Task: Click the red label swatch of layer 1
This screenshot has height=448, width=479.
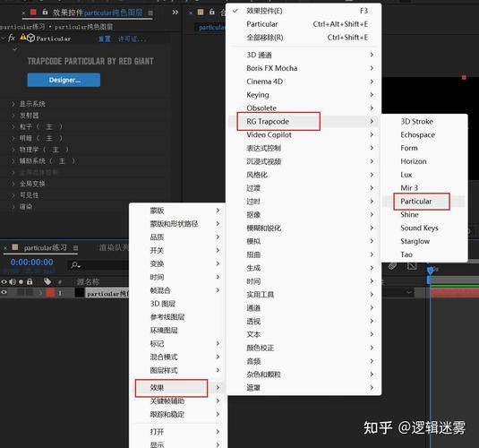Action: click(x=50, y=293)
